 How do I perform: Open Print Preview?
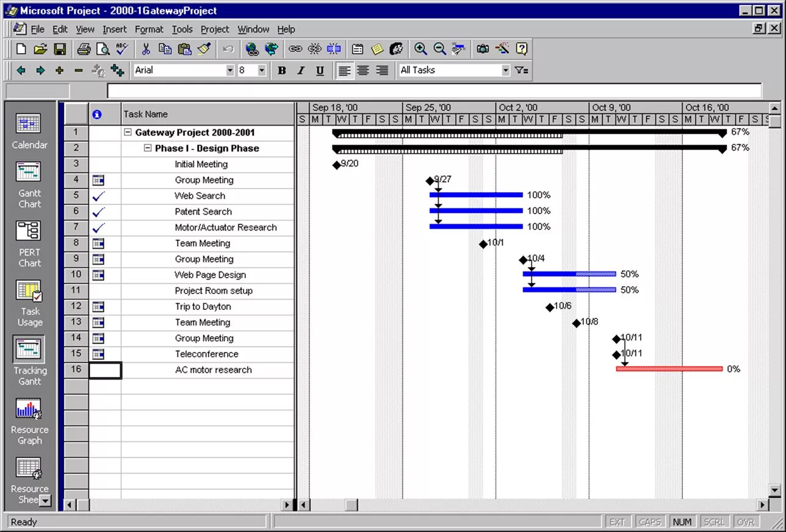point(103,49)
